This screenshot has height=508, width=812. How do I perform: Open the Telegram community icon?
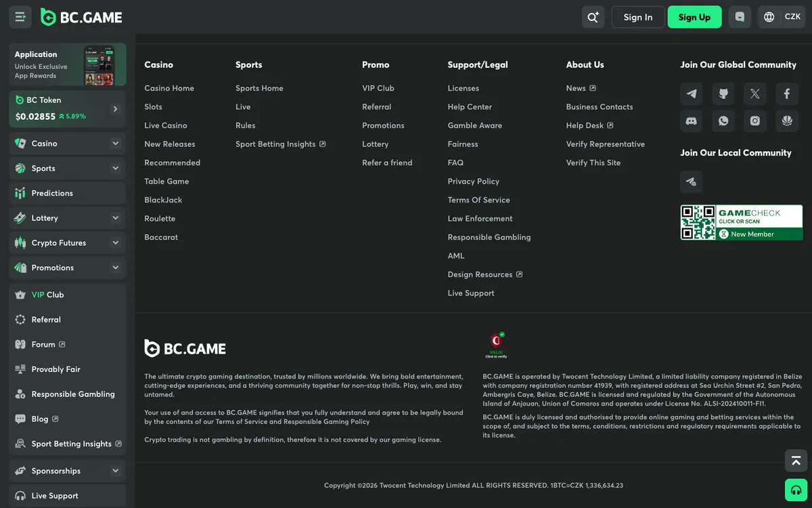click(x=692, y=94)
